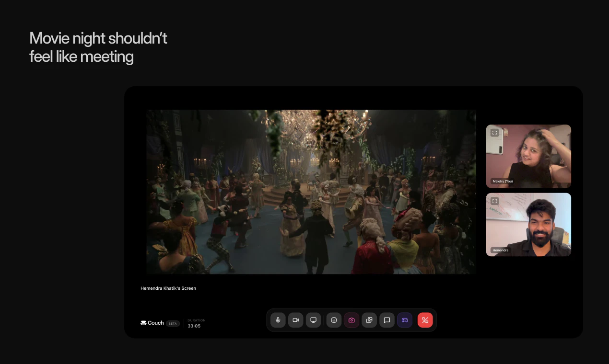Click the screen share monitor icon
The width and height of the screenshot is (609, 364).
[x=314, y=320]
